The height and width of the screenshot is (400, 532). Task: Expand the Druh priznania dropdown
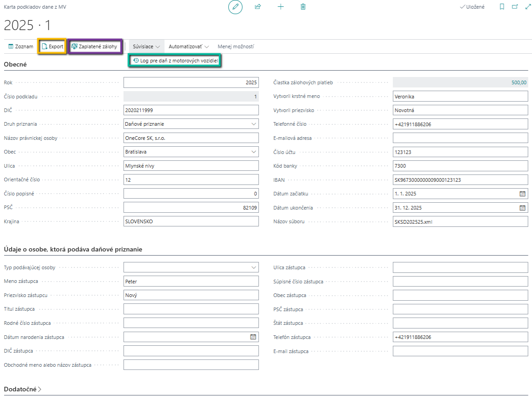point(253,124)
